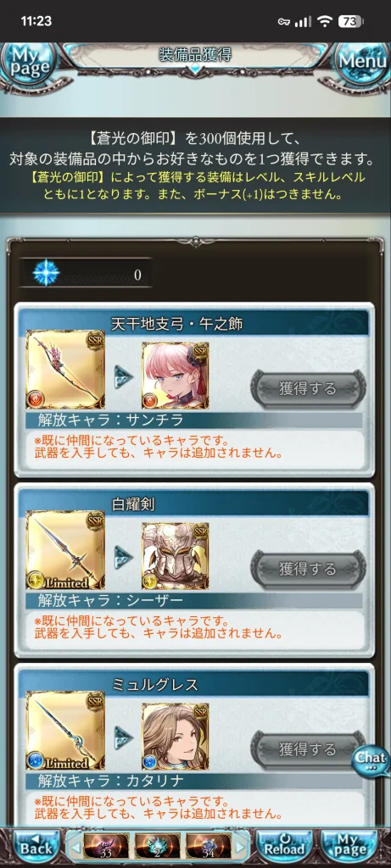The height and width of the screenshot is (868, 391).
Task: Show previous shortcuts with left arrow
Action: [x=75, y=848]
